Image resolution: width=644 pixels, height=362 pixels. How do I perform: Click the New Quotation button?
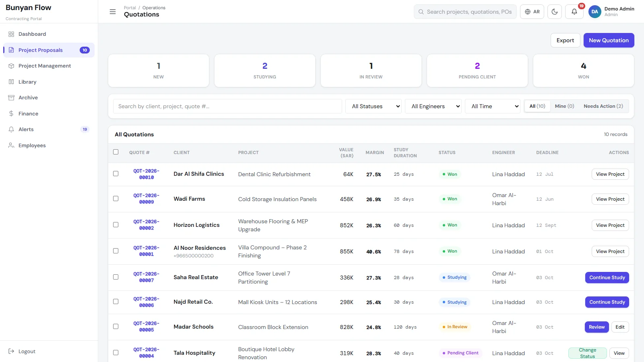(x=609, y=40)
